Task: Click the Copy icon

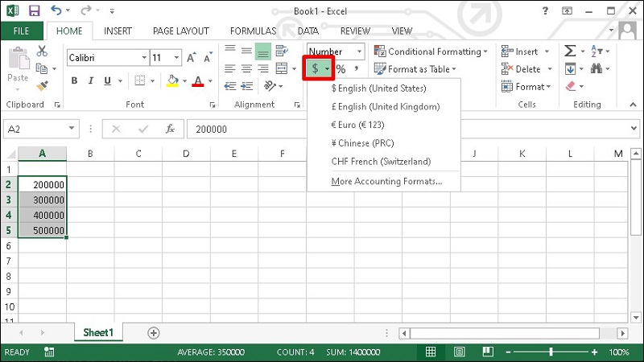Action: (x=42, y=68)
